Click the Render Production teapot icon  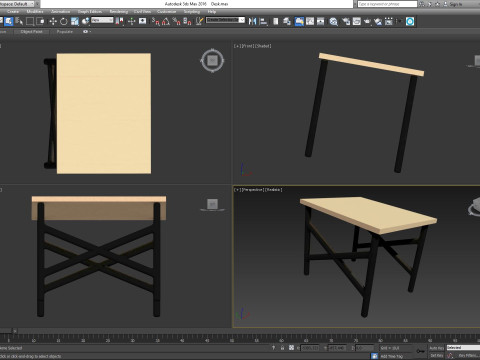(367, 21)
